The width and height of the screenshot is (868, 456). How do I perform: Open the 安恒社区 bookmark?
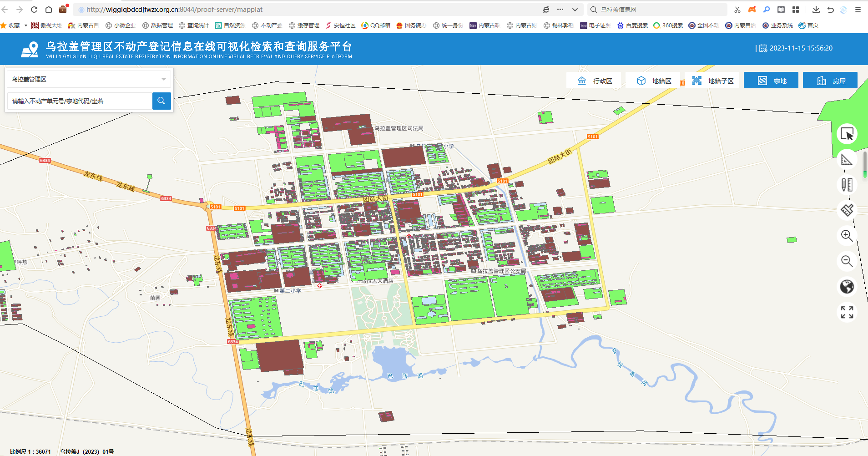coord(340,25)
